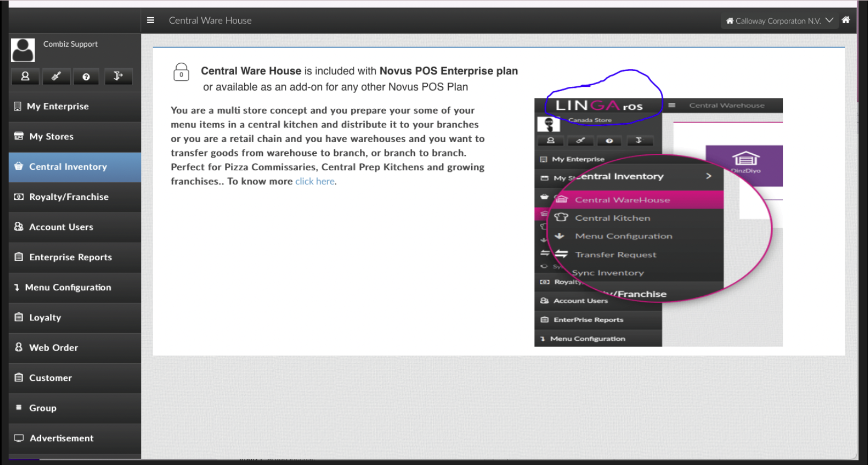The height and width of the screenshot is (465, 868).
Task: Click the Central Warehouse preview screenshot
Action: pyautogui.click(x=659, y=222)
